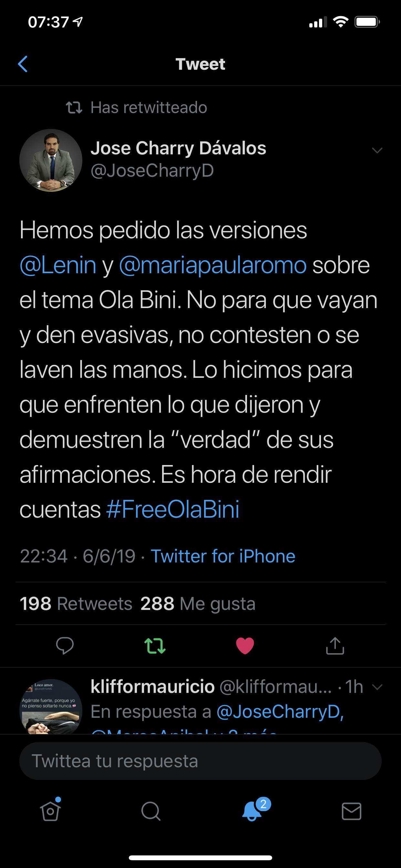This screenshot has width=401, height=868.
Task: Undo retweet with green retweet icon
Action: coord(155,646)
